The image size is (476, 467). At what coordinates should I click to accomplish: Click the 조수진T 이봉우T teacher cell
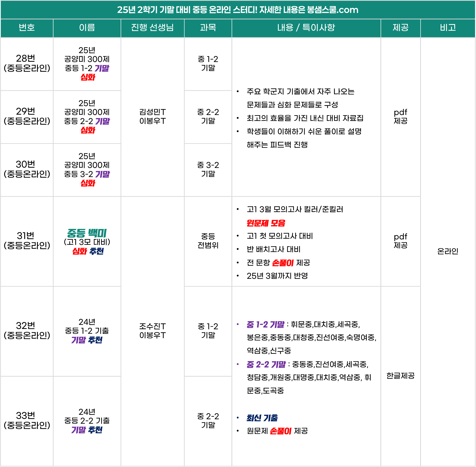point(152,331)
